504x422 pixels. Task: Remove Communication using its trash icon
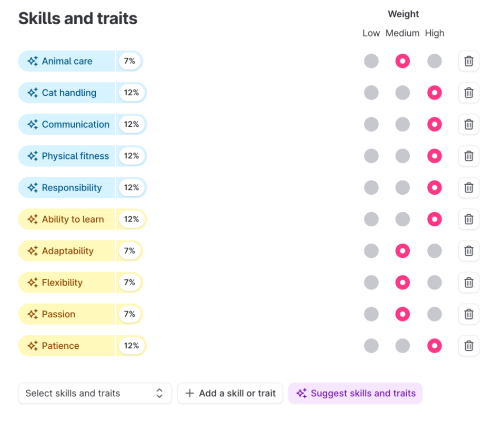[x=468, y=124]
